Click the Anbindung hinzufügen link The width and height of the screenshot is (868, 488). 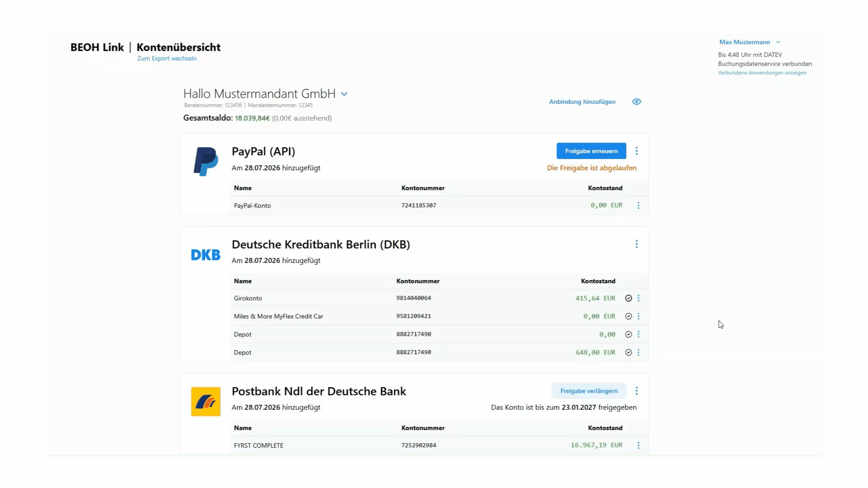[582, 102]
